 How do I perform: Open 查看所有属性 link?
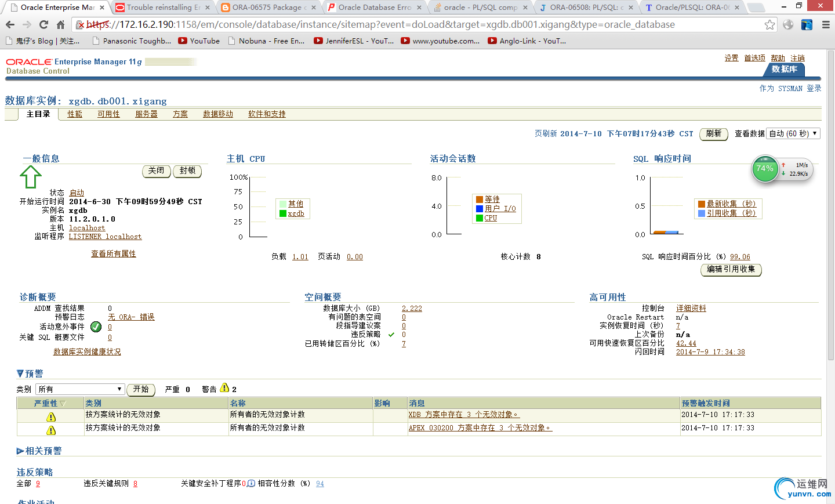click(x=114, y=253)
